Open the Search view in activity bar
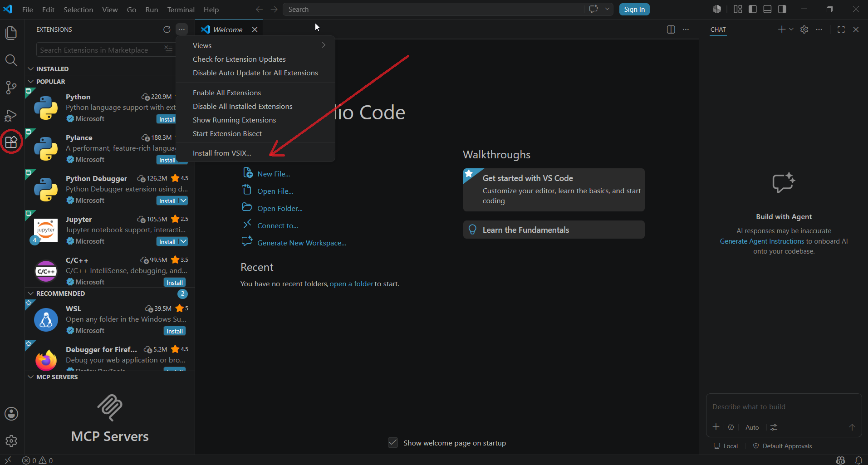This screenshot has width=868, height=465. coord(11,60)
